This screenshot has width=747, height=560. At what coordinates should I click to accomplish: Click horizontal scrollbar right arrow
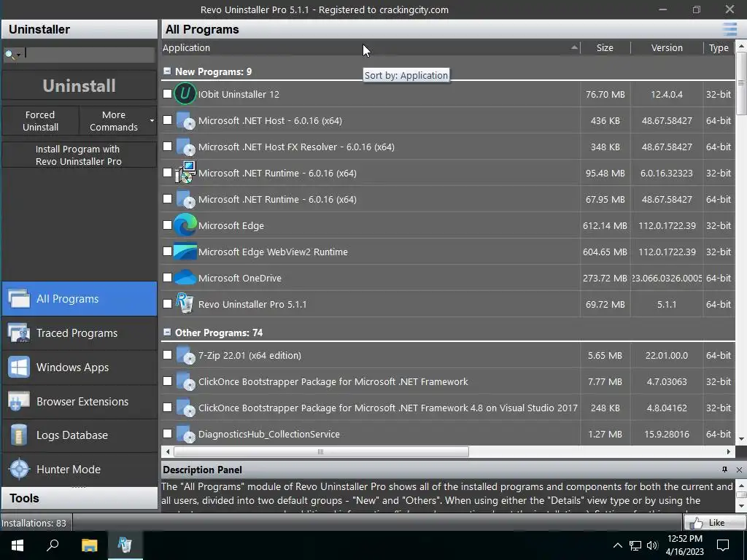click(x=729, y=451)
